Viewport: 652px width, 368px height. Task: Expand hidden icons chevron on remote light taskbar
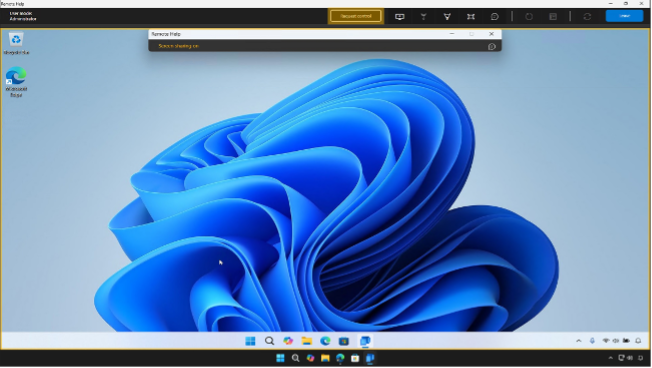578,341
